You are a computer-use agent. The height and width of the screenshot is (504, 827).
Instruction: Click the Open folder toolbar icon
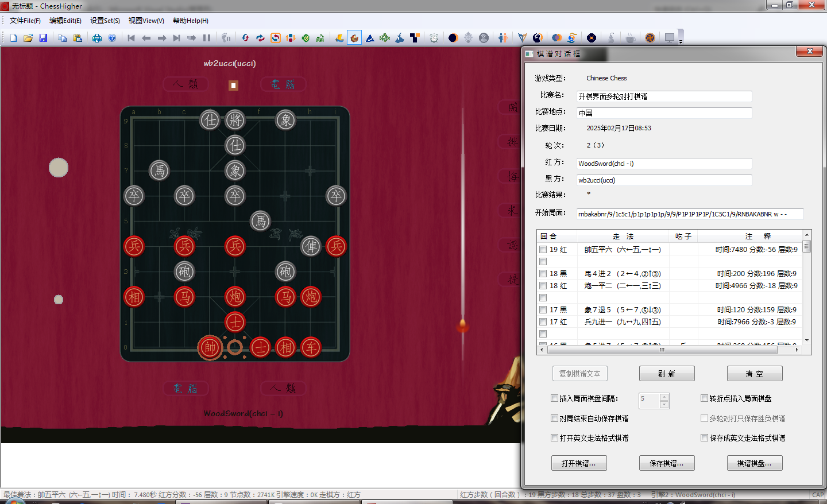point(28,38)
